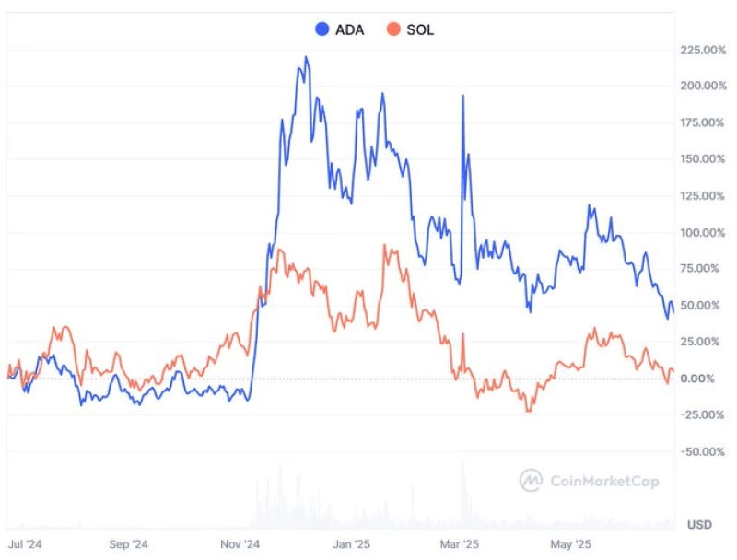737x560 pixels.
Task: Open the CoinMarketCap watermark text link
Action: (x=603, y=480)
